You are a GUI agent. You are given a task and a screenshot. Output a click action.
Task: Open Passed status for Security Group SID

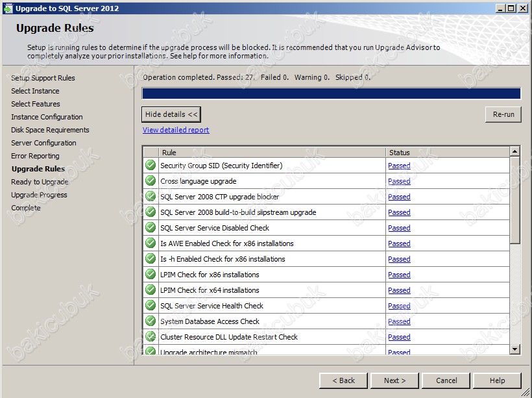[x=399, y=166]
